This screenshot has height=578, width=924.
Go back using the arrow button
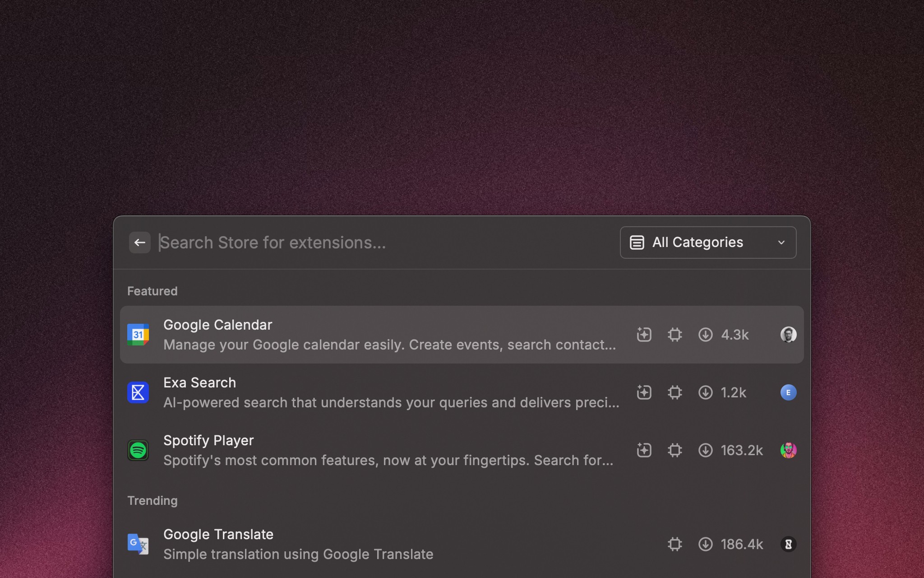coord(140,242)
